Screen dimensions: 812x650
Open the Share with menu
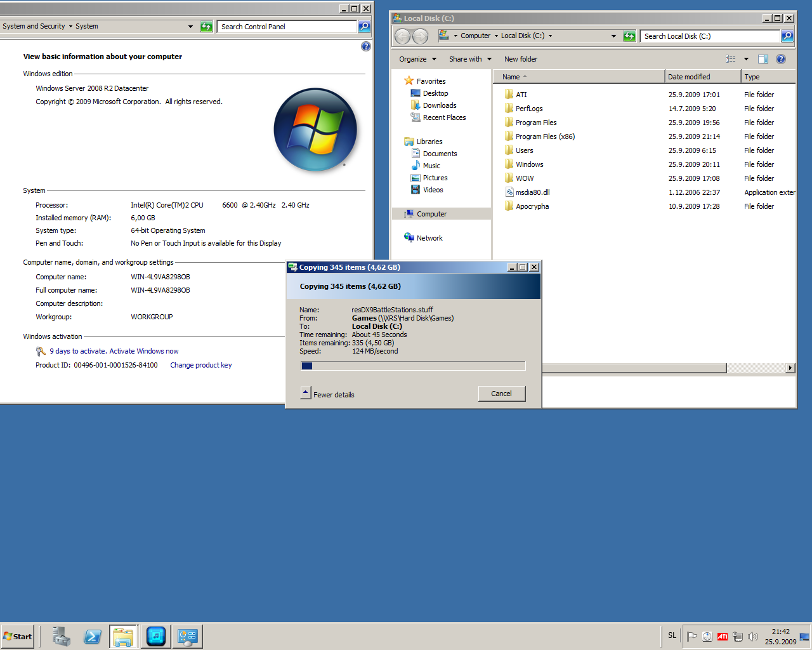pyautogui.click(x=470, y=59)
